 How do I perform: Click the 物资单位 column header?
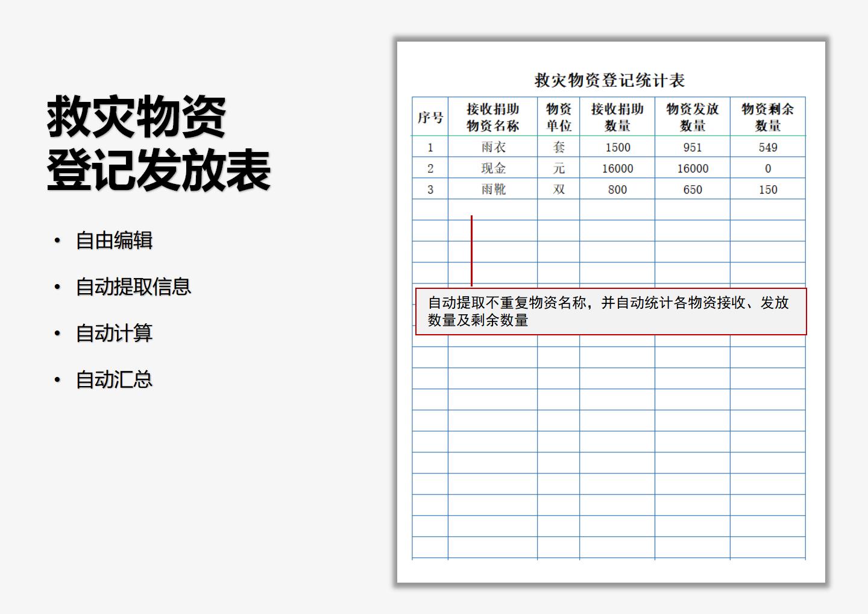tap(558, 117)
